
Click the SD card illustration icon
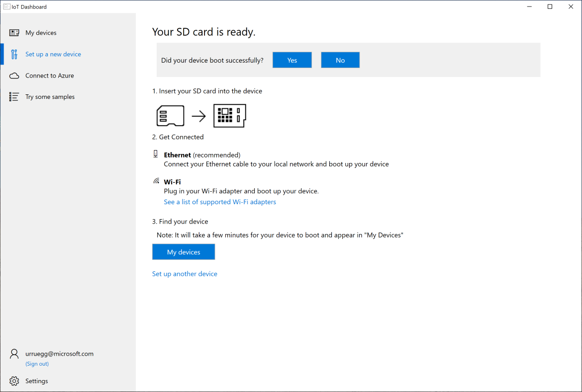(170, 116)
